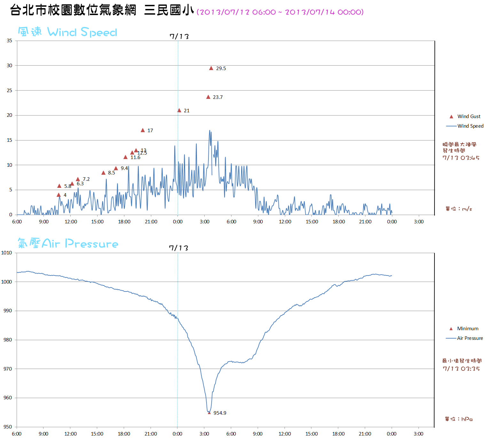Click the 7/13 label above pressure chart
This screenshot has height=448, width=485.
pyautogui.click(x=178, y=248)
